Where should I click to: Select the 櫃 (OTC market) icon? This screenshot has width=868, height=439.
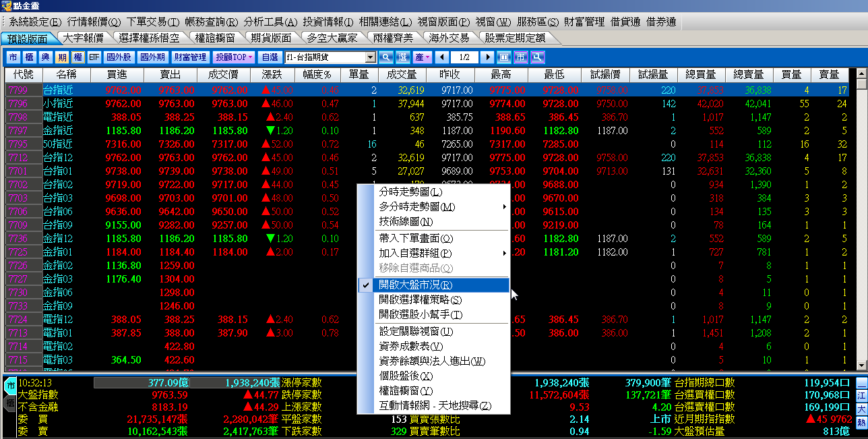click(x=29, y=57)
